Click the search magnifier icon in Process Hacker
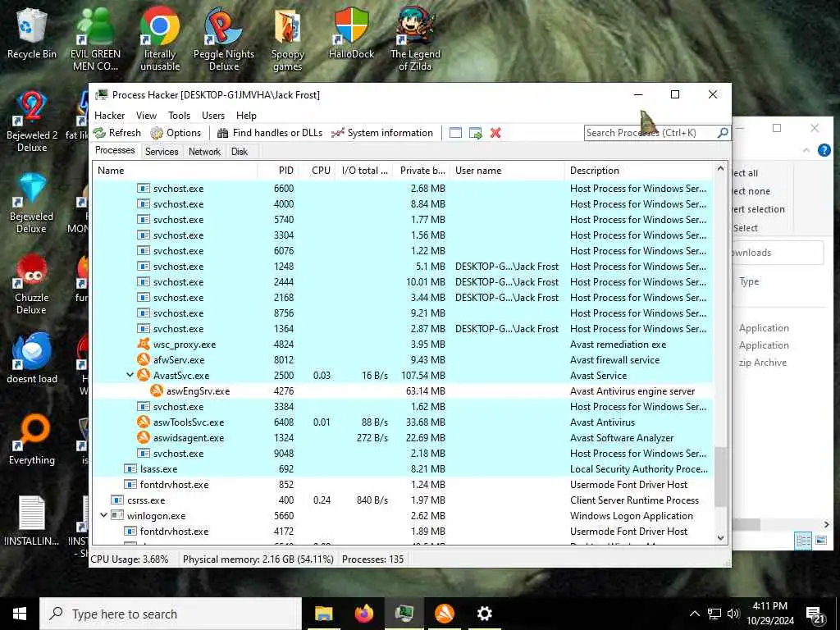Image resolution: width=840 pixels, height=630 pixels. click(722, 132)
